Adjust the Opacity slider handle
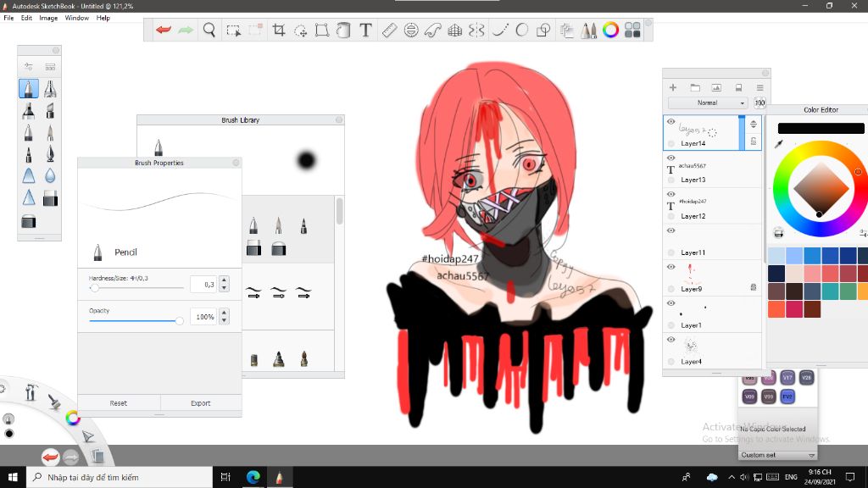The image size is (868, 488). coord(180,320)
